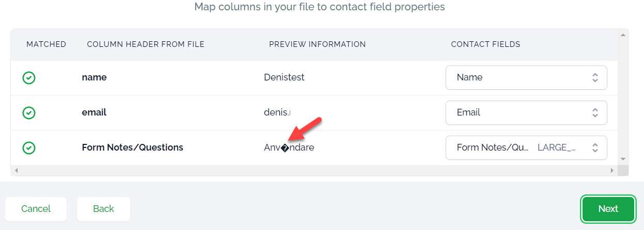Go Back to the previous step

click(x=103, y=209)
